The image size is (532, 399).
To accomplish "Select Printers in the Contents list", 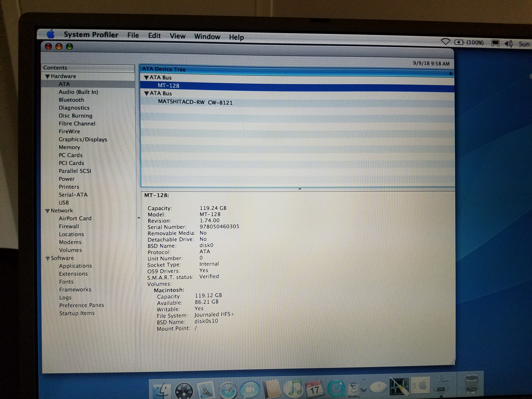I will tap(69, 187).
